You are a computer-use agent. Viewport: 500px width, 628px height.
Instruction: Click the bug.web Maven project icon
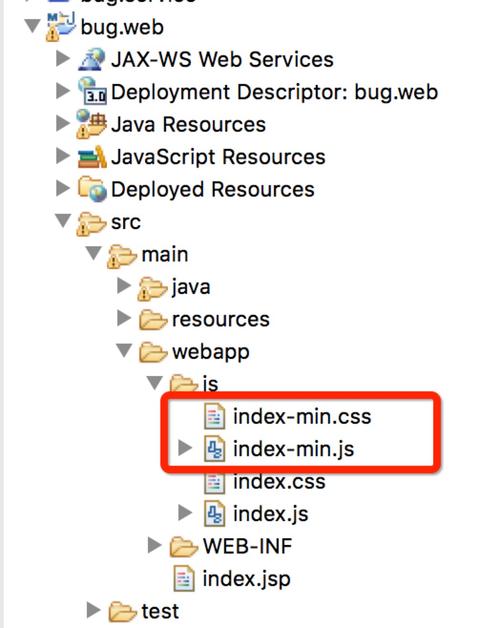coord(60,27)
